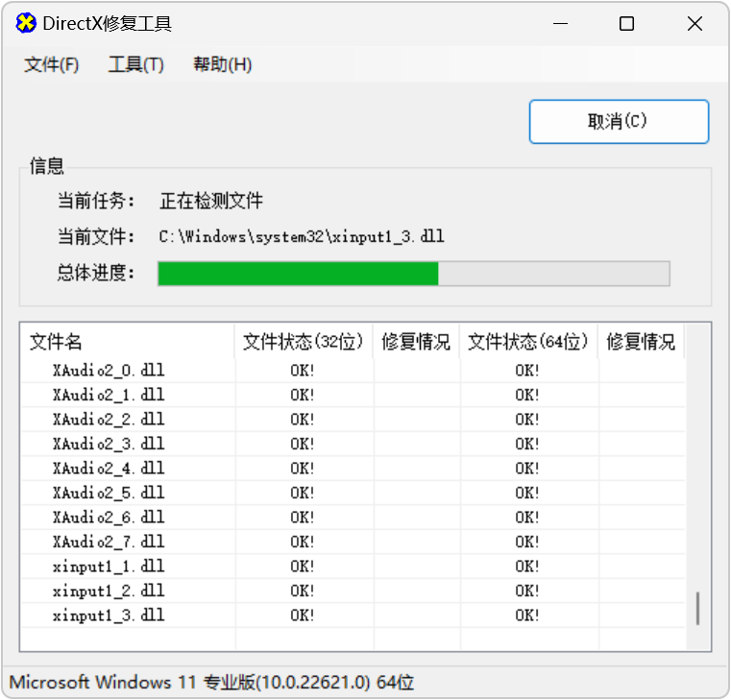Select the xinput1_3.dll file name in list
The width and height of the screenshot is (731, 700).
coord(109,616)
